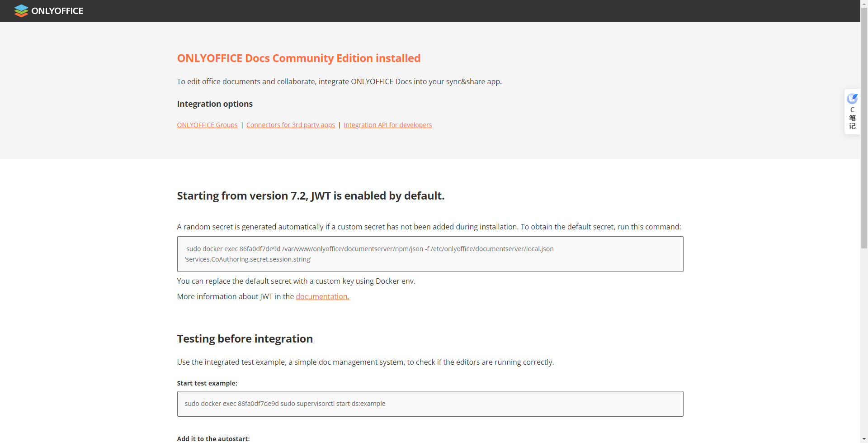The width and height of the screenshot is (868, 443).
Task: Open Integration API for developers link
Action: pyautogui.click(x=387, y=125)
